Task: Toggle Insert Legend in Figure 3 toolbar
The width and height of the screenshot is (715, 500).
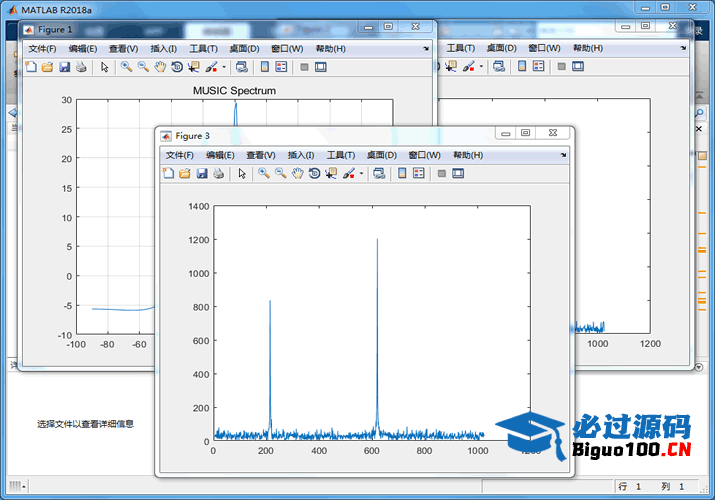Action: coord(419,173)
